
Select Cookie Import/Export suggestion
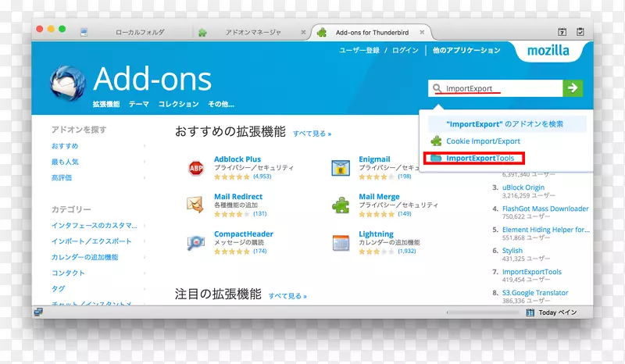click(x=483, y=141)
